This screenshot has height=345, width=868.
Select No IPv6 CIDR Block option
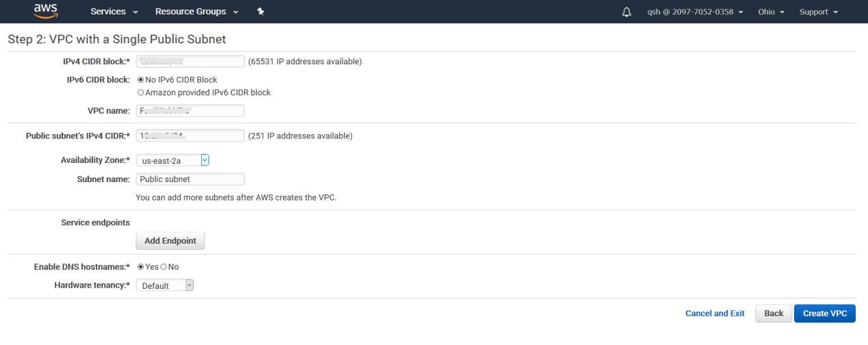(141, 80)
